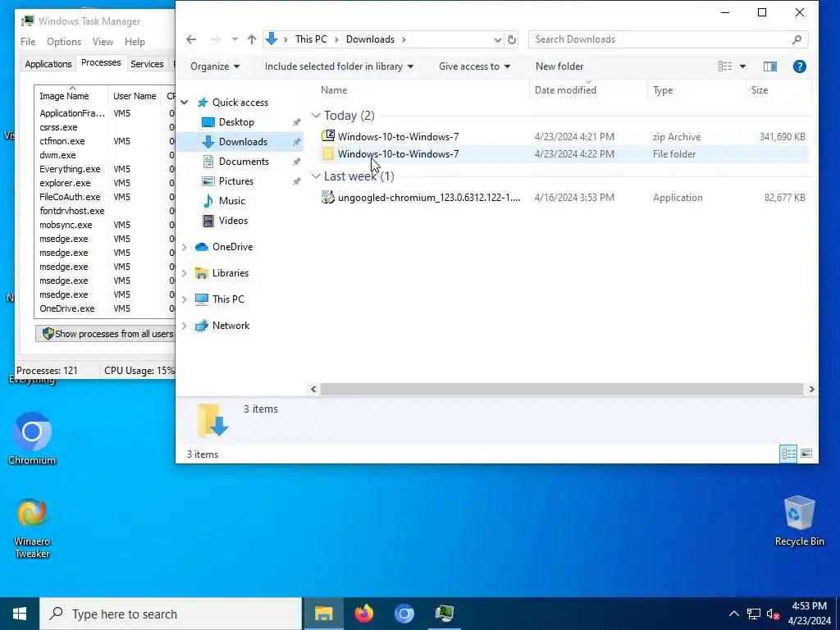Screen dimensions: 840x630
Task: Open the address bar history dropdown
Action: coord(497,39)
